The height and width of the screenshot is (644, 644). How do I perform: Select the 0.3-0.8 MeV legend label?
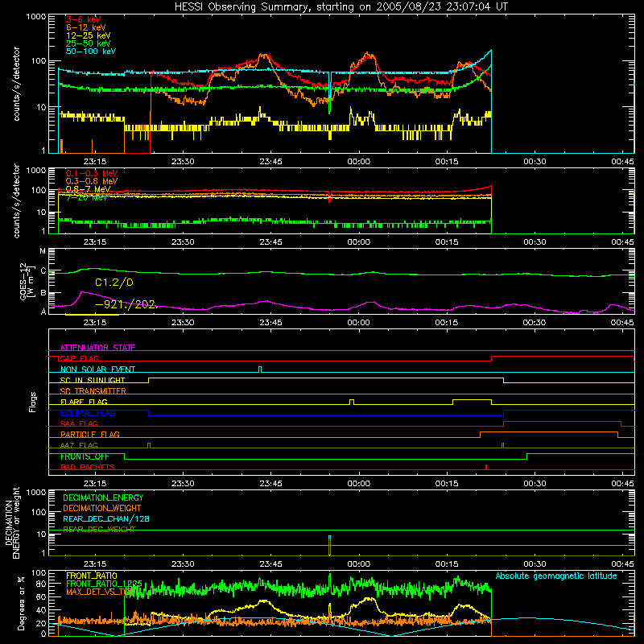point(92,181)
